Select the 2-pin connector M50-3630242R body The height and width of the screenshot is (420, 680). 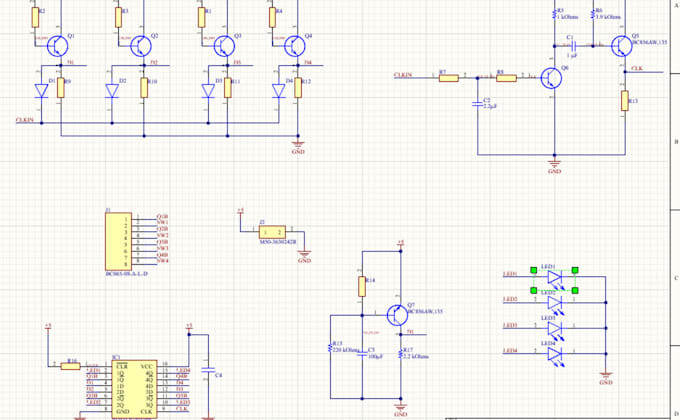[x=272, y=232]
